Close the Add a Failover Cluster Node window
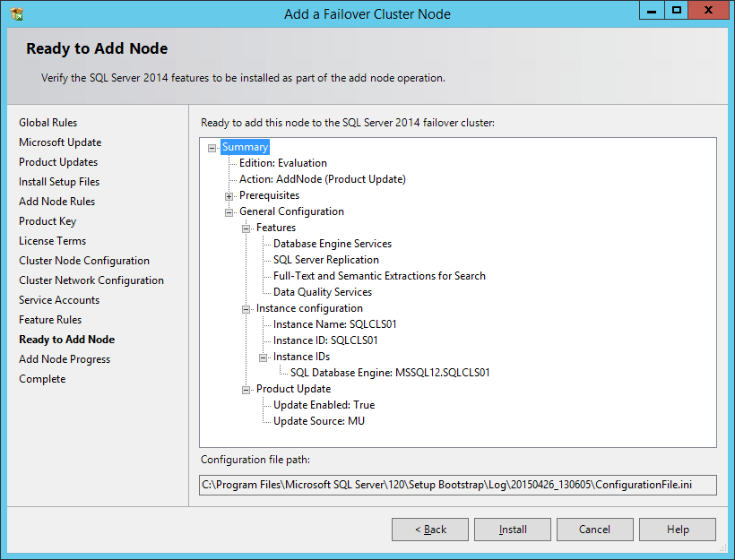This screenshot has height=560, width=735. click(708, 11)
